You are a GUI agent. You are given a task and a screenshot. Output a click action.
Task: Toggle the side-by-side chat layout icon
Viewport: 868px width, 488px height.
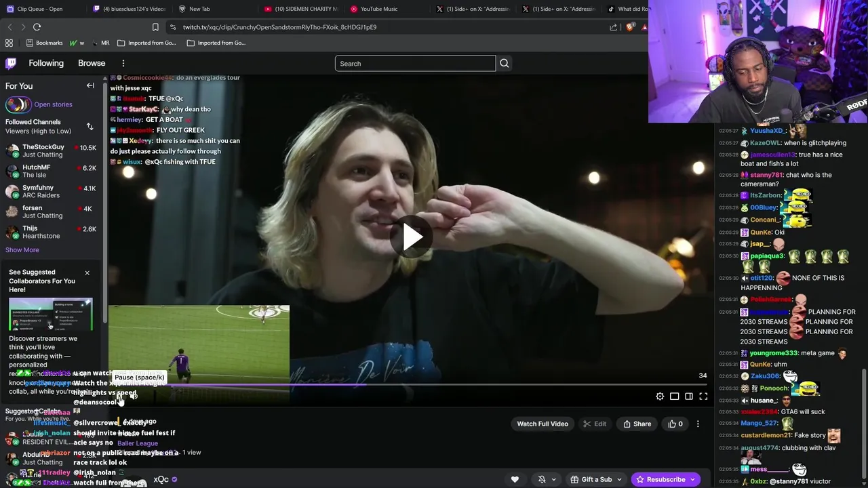[688, 396]
